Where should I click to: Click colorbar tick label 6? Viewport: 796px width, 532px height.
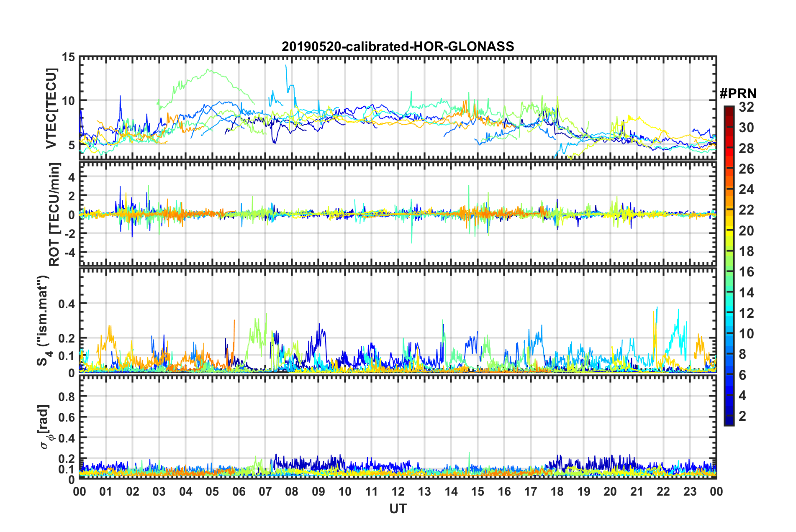pos(742,375)
